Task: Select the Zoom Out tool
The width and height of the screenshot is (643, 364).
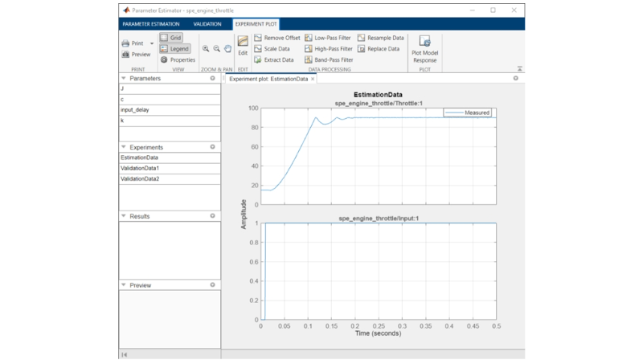Action: [x=216, y=49]
